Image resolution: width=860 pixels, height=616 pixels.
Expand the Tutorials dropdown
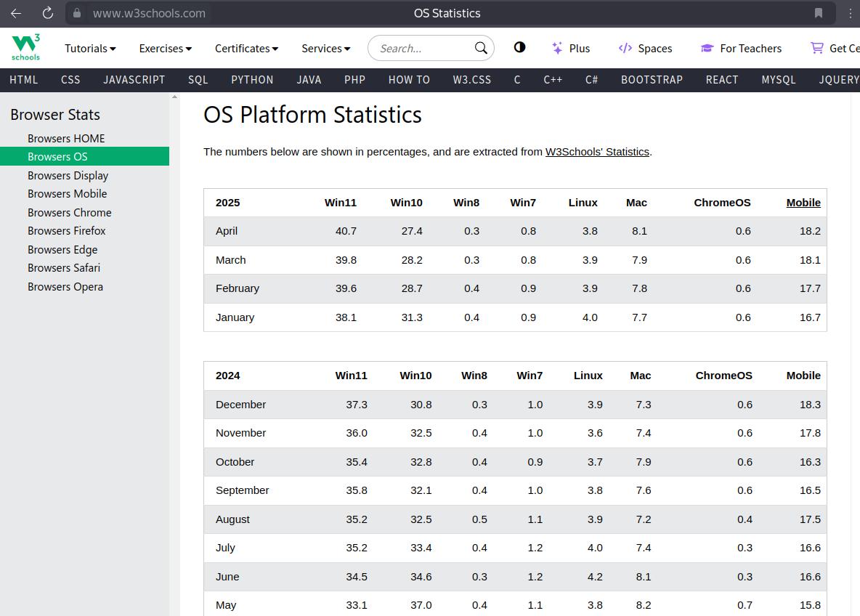click(90, 48)
